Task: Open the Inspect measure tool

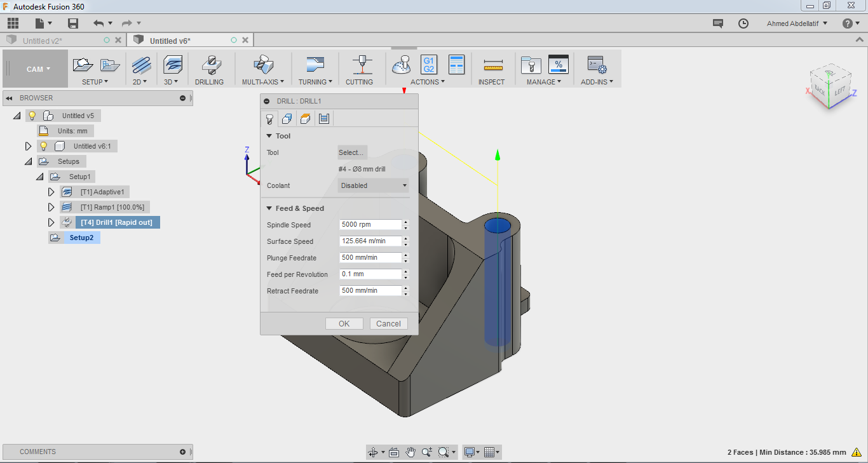Action: click(492, 65)
